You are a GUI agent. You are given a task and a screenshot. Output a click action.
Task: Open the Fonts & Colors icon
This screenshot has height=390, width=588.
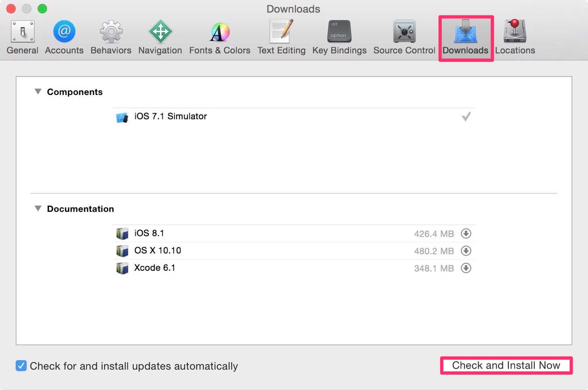(x=220, y=32)
